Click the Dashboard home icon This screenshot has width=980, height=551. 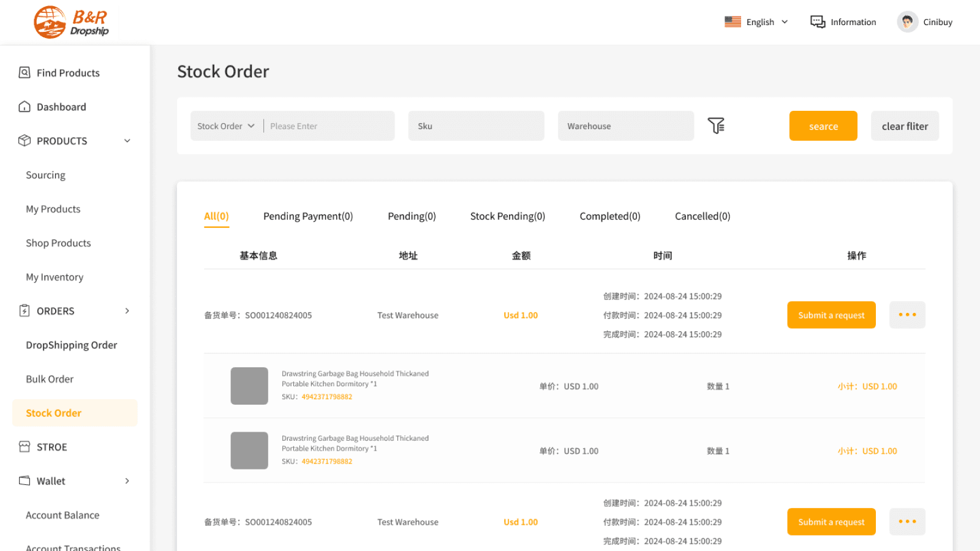click(x=24, y=107)
